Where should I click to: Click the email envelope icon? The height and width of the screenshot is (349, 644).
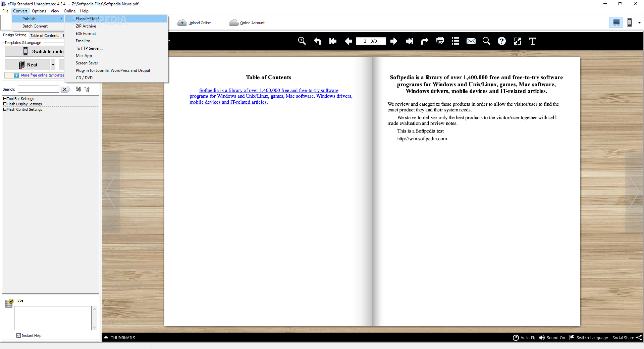pos(471,41)
